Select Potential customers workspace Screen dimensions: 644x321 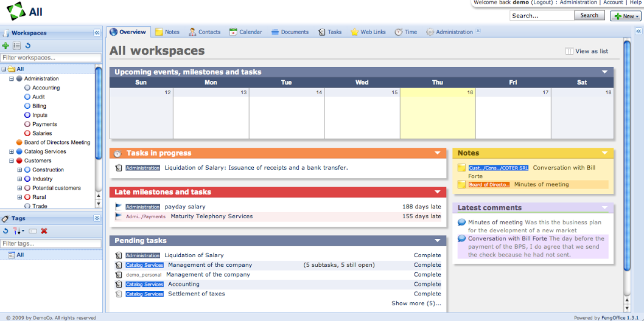[56, 188]
